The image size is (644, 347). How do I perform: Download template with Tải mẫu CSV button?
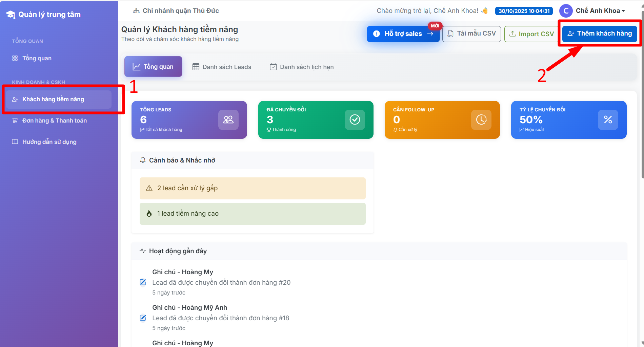471,34
